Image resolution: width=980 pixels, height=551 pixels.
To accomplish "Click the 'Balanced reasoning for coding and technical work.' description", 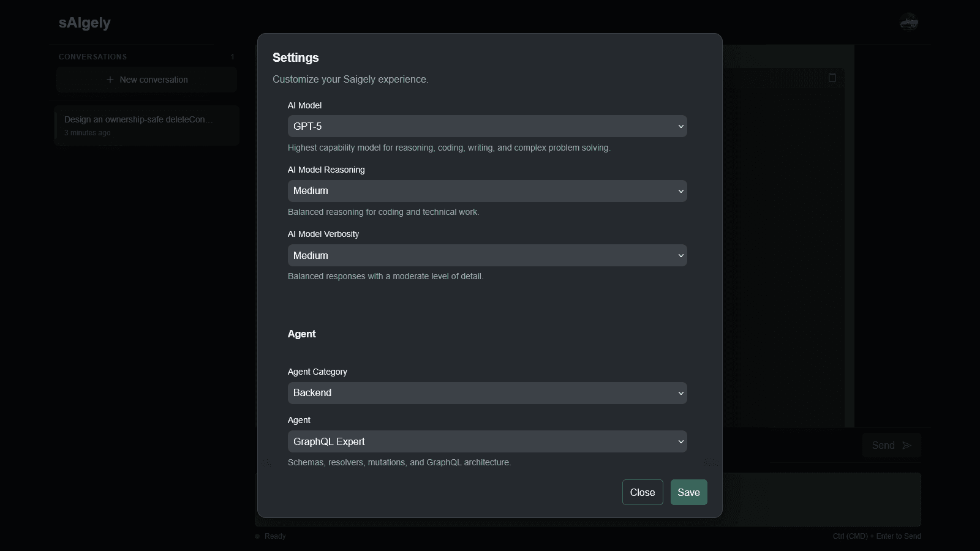I will [x=383, y=212].
